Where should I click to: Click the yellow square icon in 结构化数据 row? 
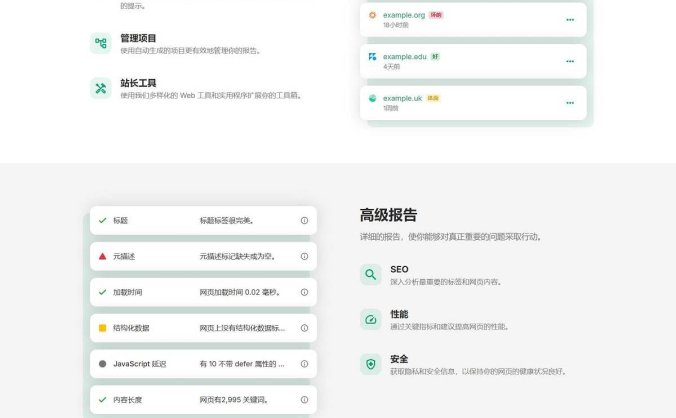[102, 328]
